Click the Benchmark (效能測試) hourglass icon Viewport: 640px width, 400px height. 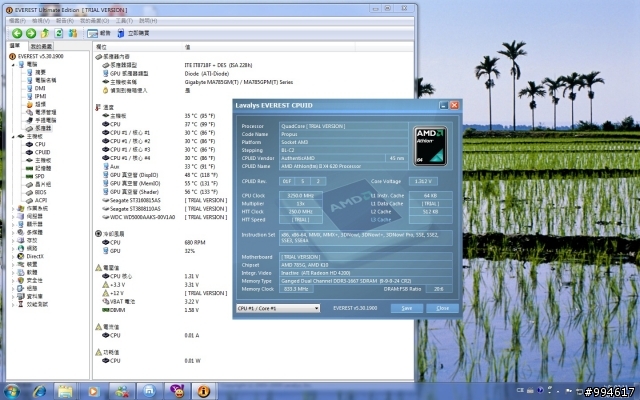21,304
